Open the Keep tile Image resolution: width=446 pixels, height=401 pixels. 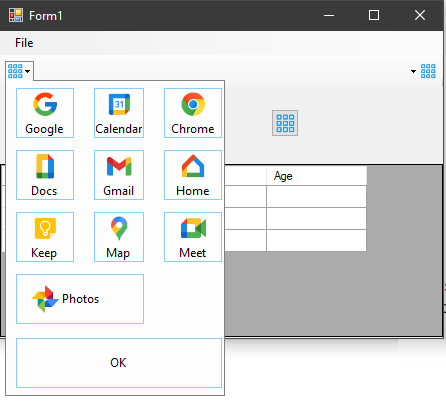pos(45,237)
